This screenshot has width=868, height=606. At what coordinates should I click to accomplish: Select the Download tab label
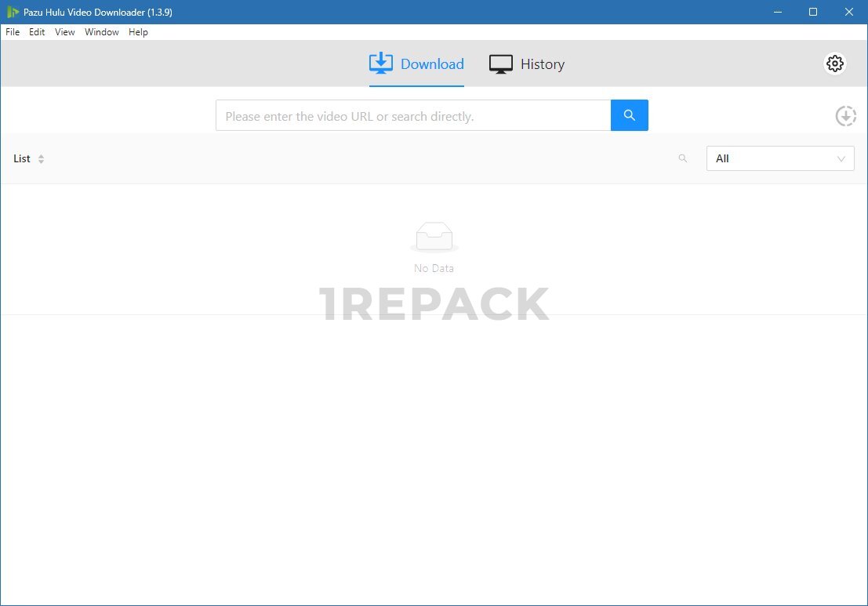point(432,64)
